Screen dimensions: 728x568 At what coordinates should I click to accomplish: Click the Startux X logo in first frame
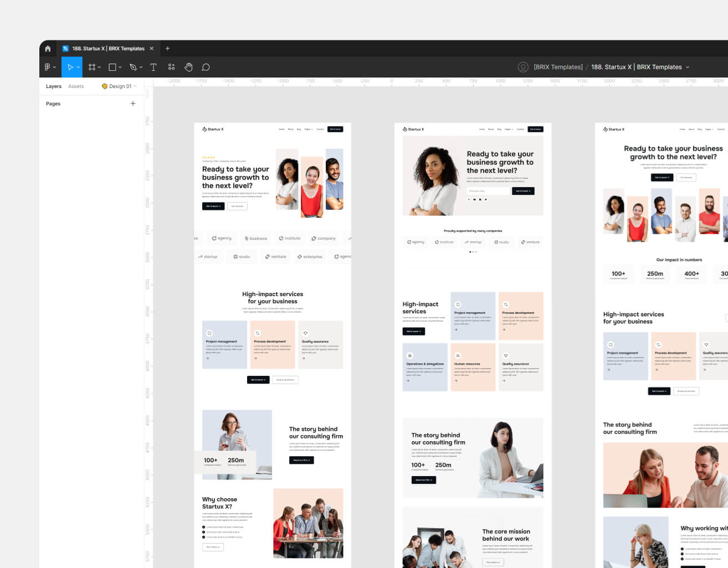point(213,129)
